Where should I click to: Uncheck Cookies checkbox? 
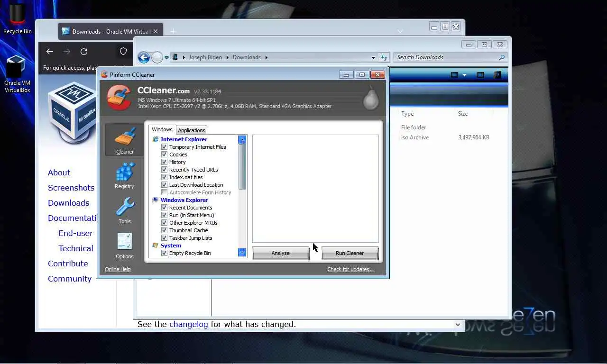165,155
